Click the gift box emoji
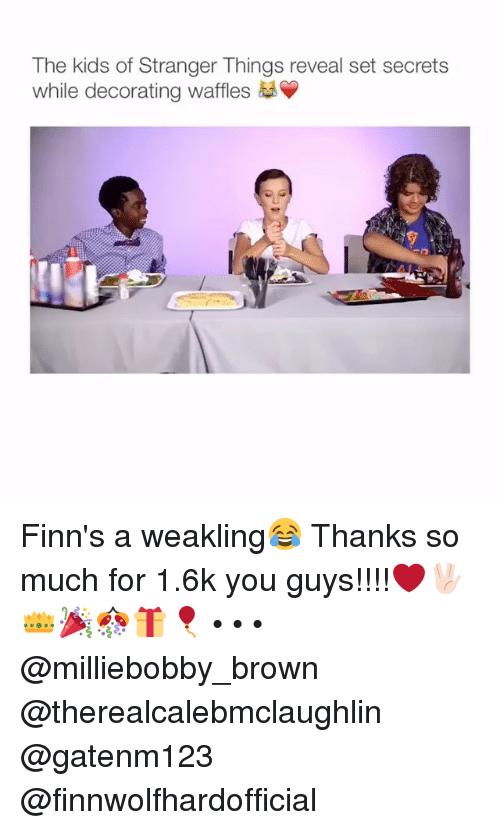 tap(150, 622)
